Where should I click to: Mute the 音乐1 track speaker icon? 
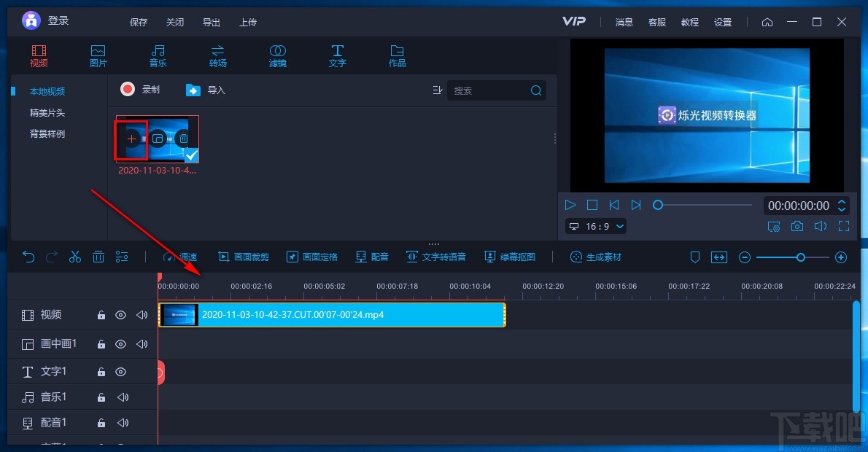pos(123,397)
